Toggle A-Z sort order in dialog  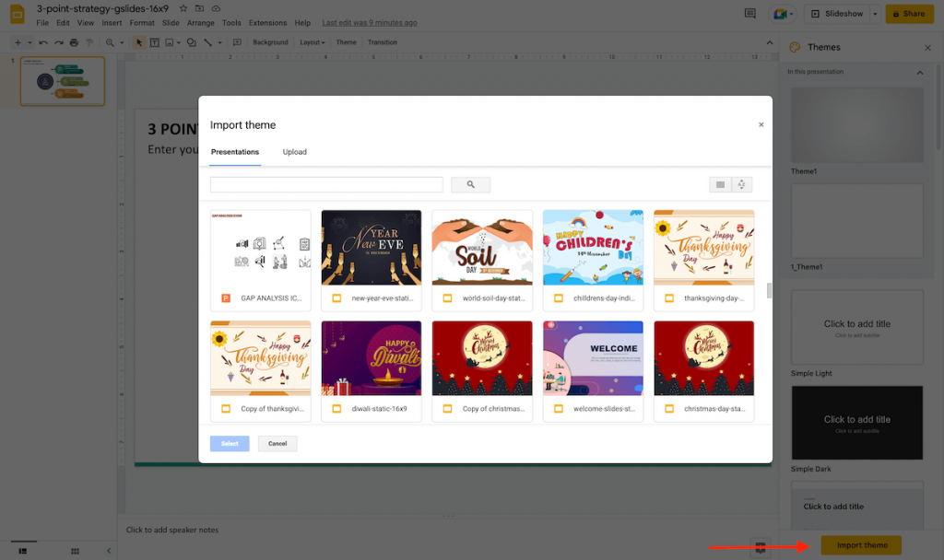[x=744, y=184]
